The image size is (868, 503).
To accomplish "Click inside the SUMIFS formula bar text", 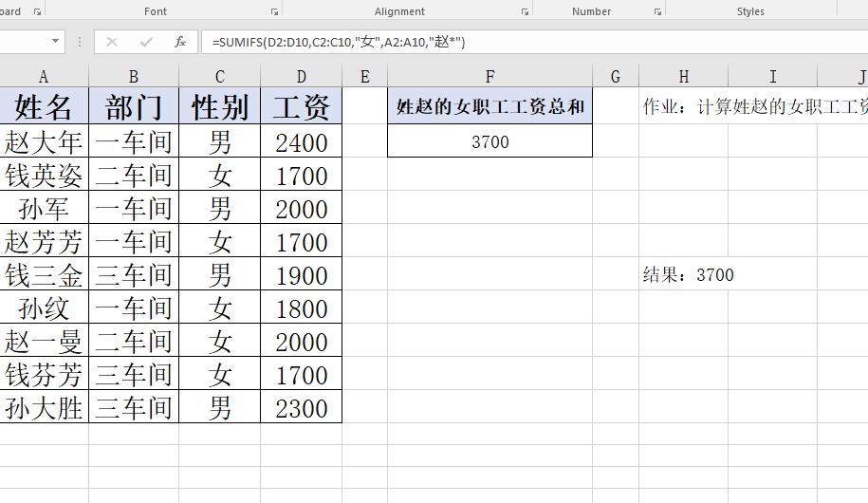I will click(x=339, y=42).
